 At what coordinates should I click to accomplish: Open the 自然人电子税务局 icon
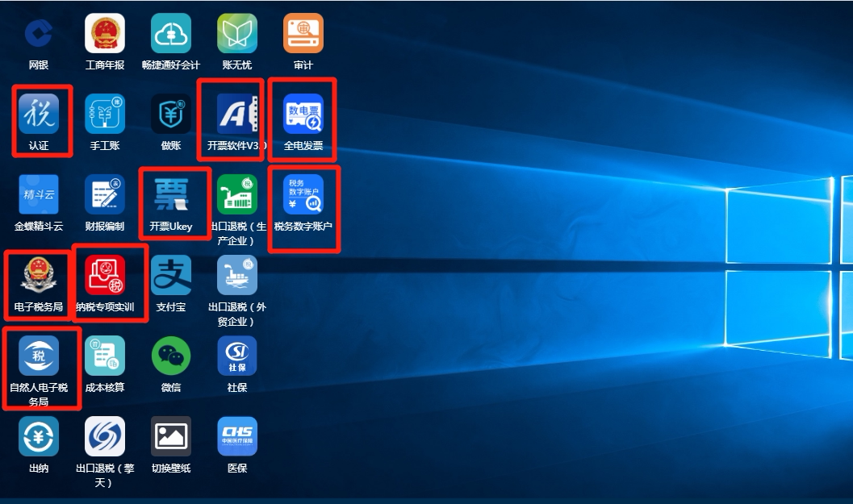click(x=39, y=356)
